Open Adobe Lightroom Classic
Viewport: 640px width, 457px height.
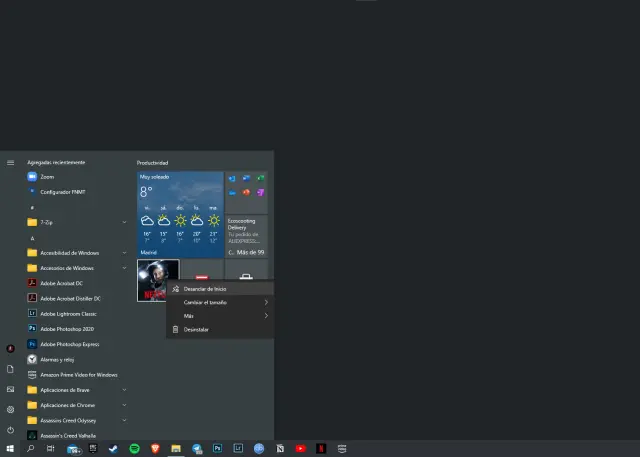click(x=68, y=313)
